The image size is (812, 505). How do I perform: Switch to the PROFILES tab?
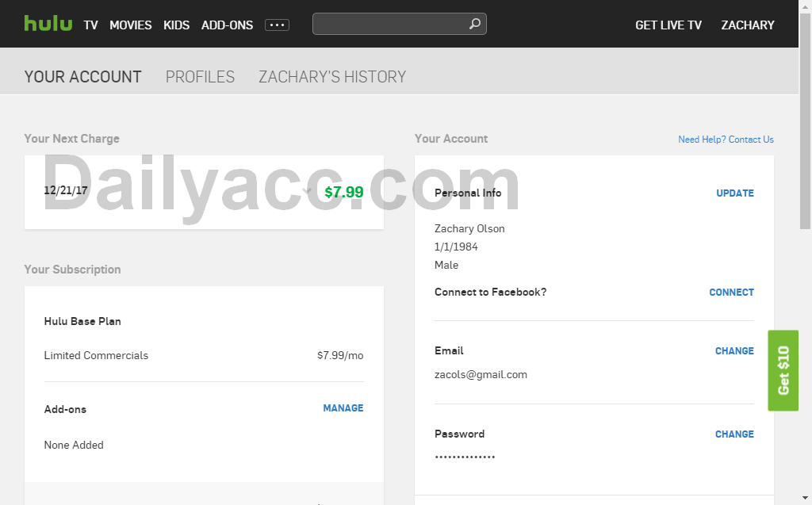200,77
